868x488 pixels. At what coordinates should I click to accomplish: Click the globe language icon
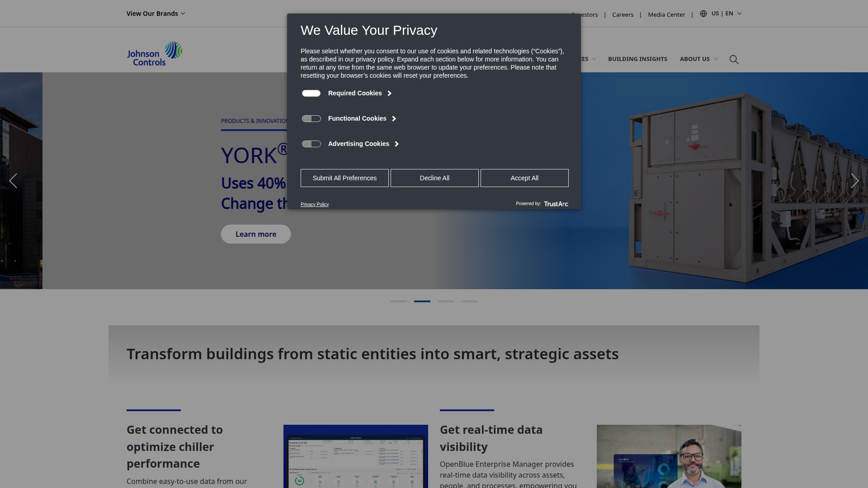tap(703, 14)
